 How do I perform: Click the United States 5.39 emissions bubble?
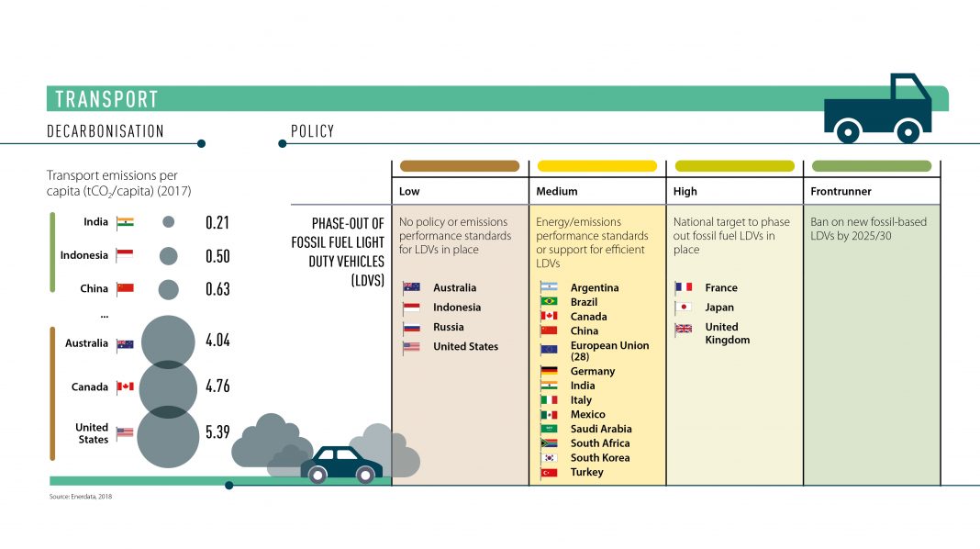[x=168, y=435]
